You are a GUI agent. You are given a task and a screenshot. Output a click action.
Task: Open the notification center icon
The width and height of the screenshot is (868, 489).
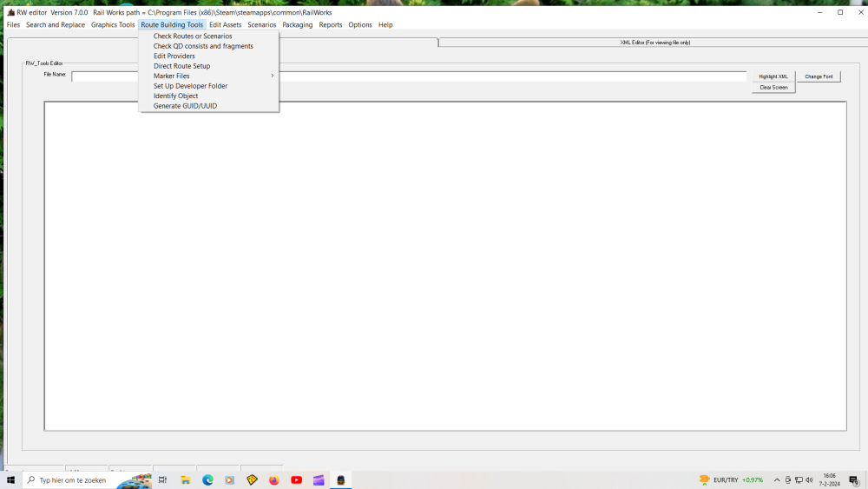[854, 480]
